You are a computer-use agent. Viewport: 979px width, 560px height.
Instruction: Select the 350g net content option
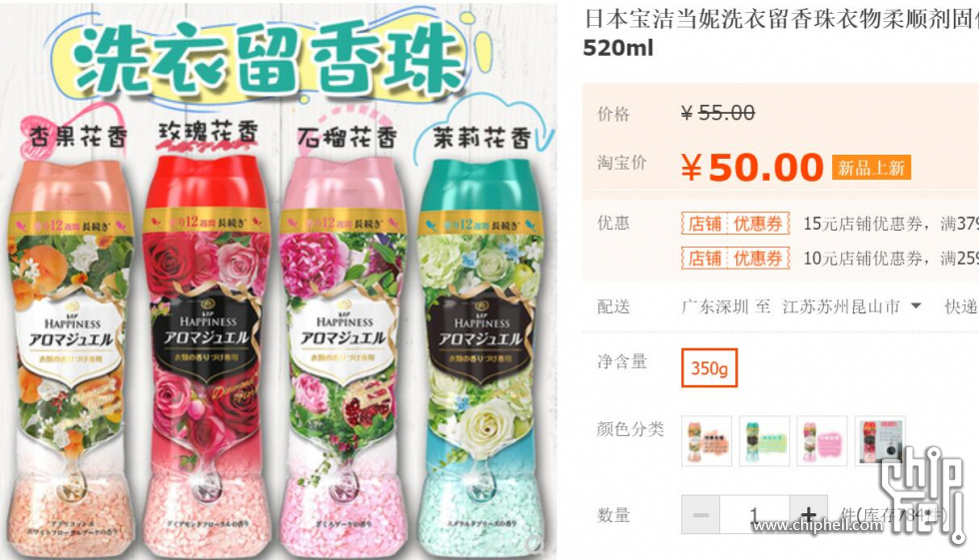click(x=709, y=368)
